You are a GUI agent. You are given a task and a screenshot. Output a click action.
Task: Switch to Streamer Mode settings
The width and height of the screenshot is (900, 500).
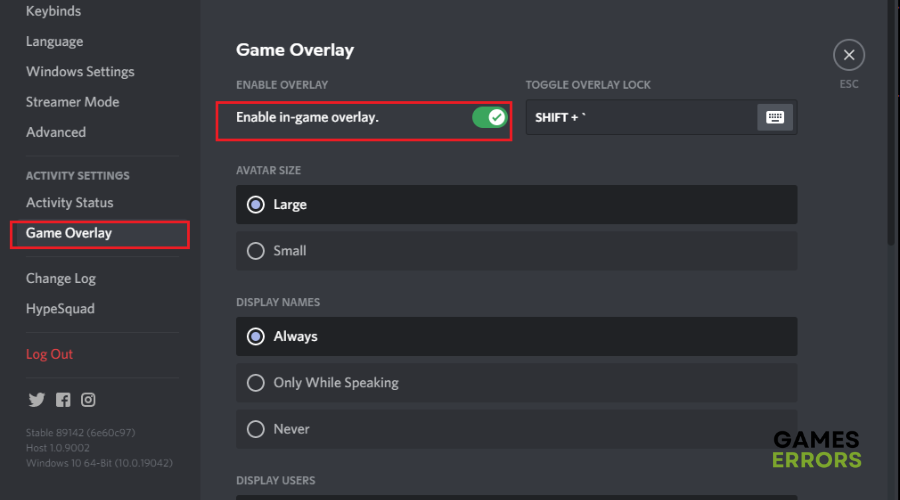72,102
